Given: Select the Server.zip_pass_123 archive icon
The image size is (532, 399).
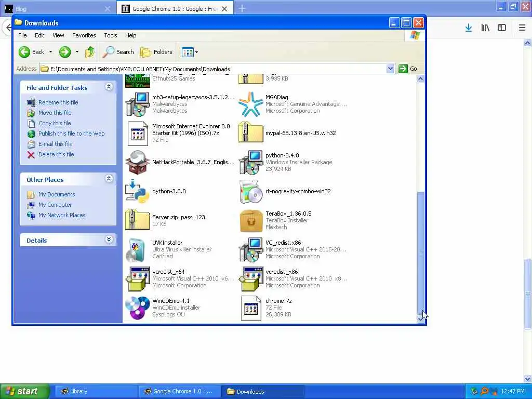Looking at the screenshot, I should [x=137, y=220].
